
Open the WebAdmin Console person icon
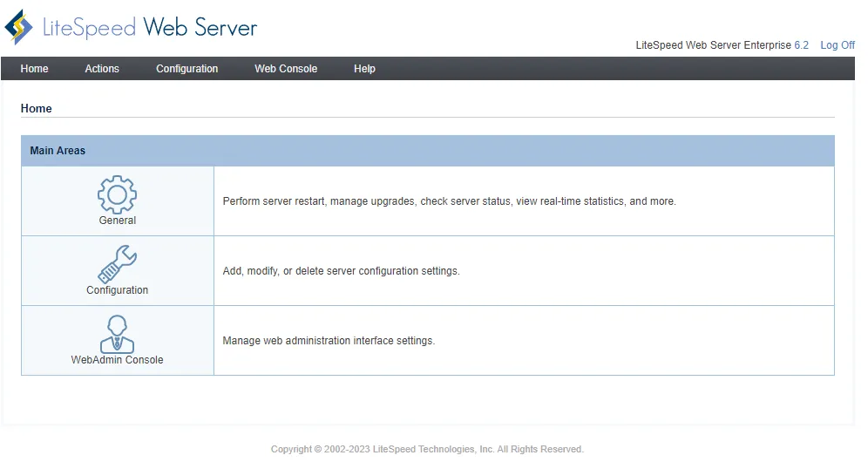pos(117,334)
